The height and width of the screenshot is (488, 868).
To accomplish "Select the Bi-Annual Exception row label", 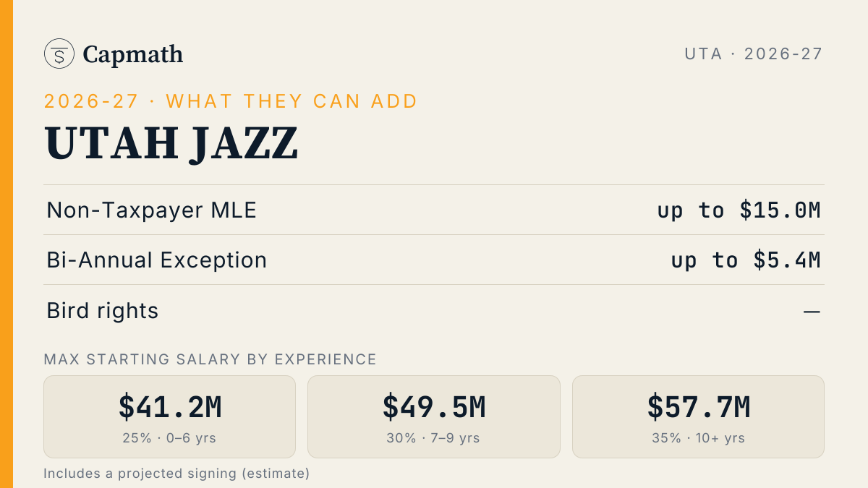I will click(156, 260).
